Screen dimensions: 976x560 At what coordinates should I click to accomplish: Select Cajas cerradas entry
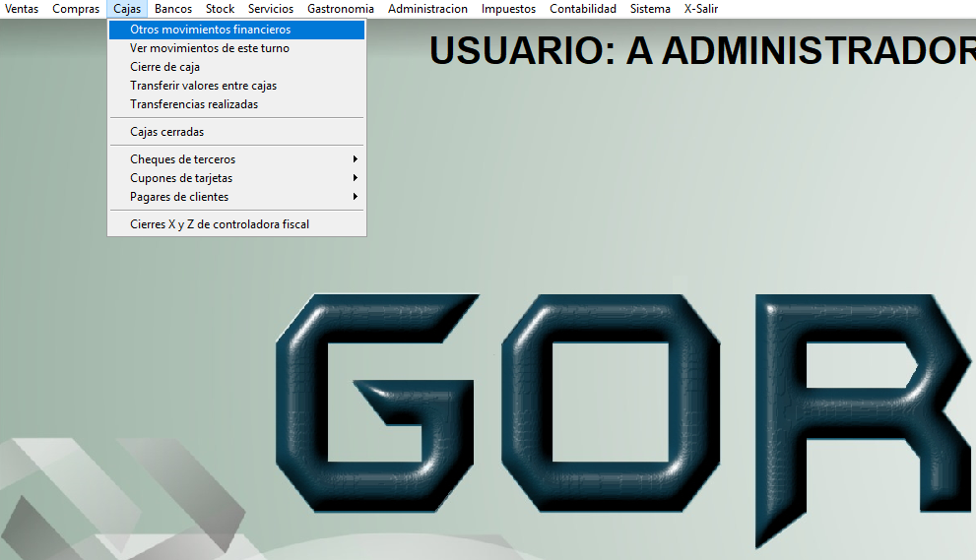(x=236, y=131)
